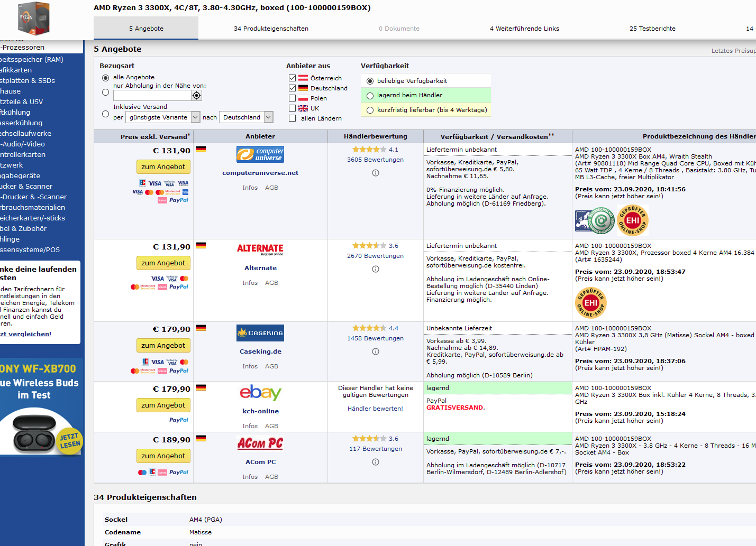756x546 pixels.
Task: Click 'zum Angebot' for kch-online
Action: [163, 405]
